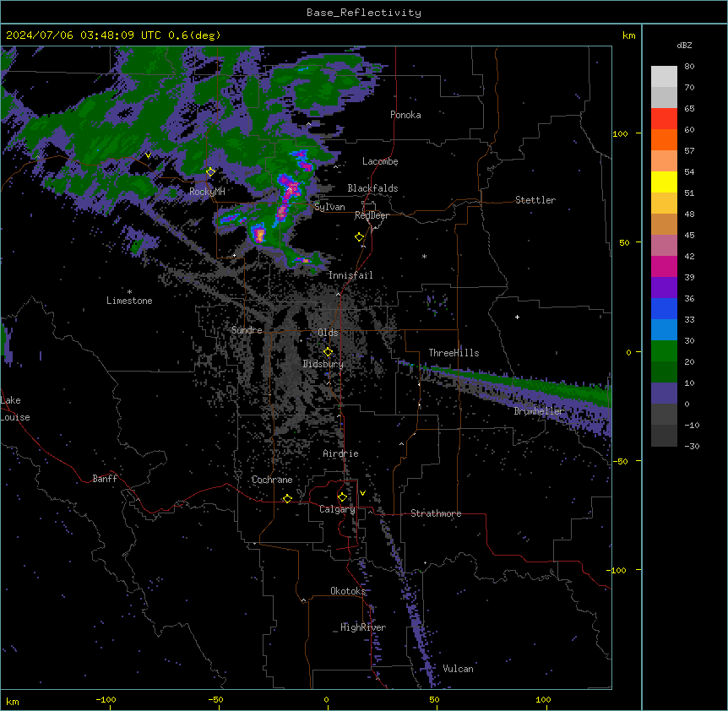Click the Didsbury town label
Viewport: 728px width, 711px height.
click(x=323, y=364)
